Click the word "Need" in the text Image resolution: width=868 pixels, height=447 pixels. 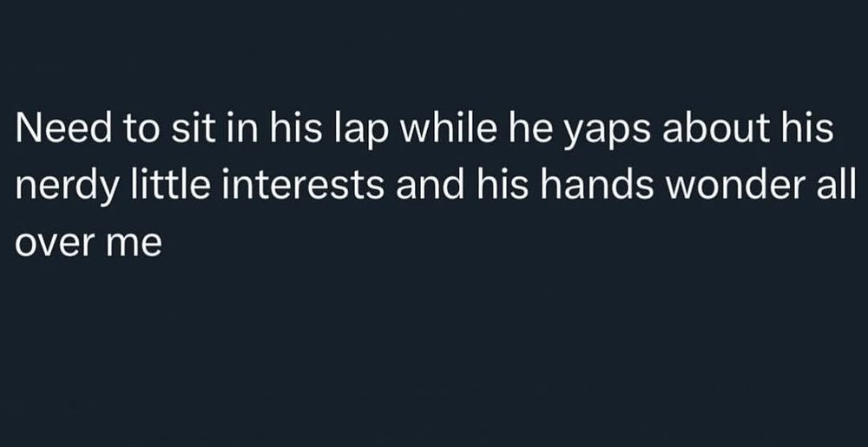[x=54, y=131]
